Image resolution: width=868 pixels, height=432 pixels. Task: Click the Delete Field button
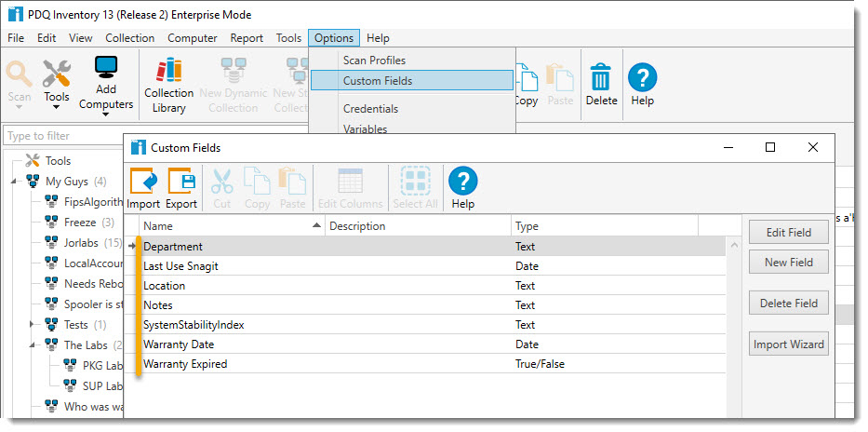pyautogui.click(x=788, y=303)
